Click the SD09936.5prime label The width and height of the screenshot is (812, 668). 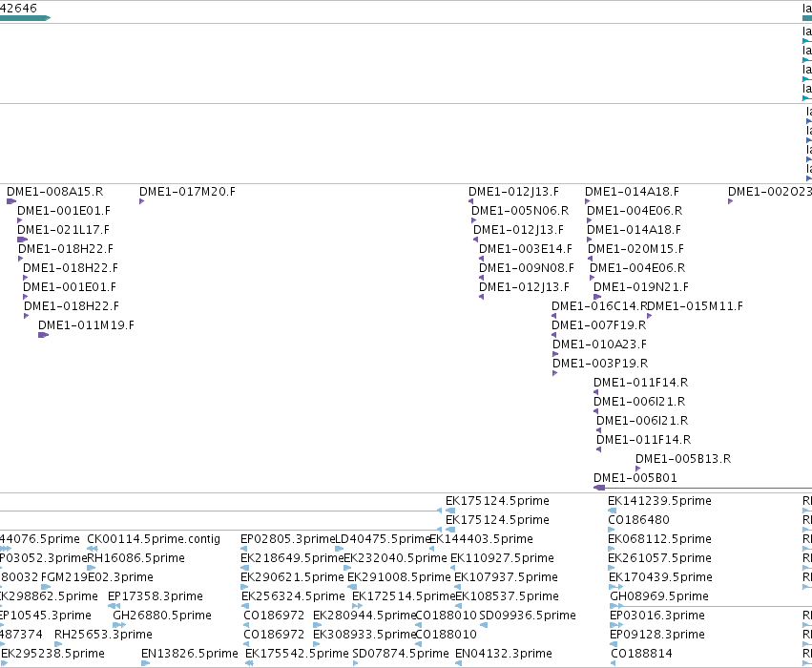(x=528, y=616)
